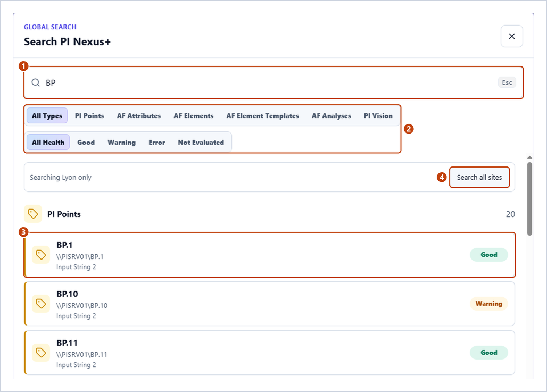Click the PI Points section heading

[64, 214]
